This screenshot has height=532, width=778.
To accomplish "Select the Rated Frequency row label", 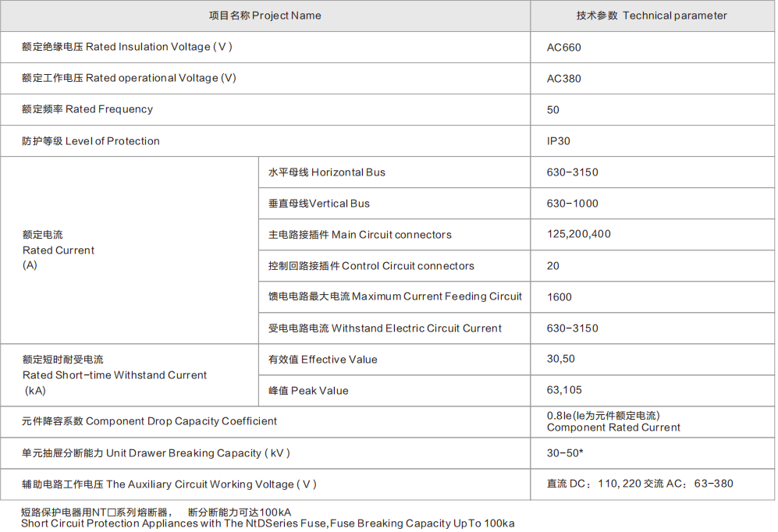I will tap(87, 109).
